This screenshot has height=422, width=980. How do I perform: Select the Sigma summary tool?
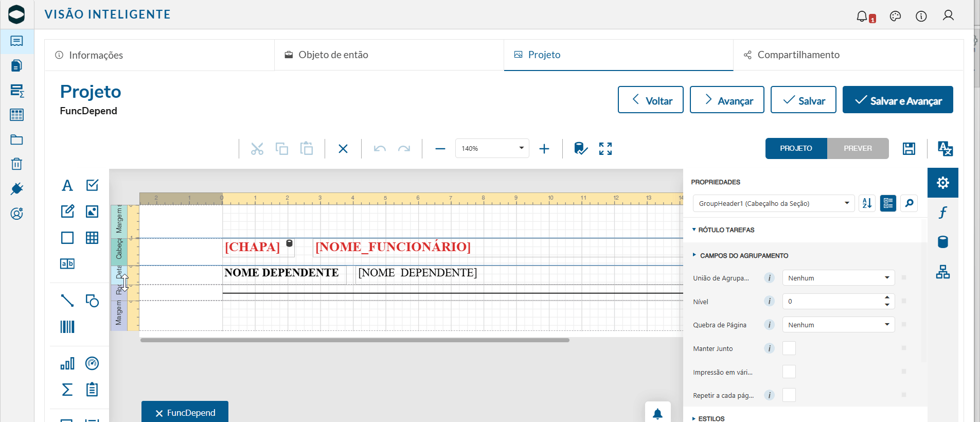[67, 390]
